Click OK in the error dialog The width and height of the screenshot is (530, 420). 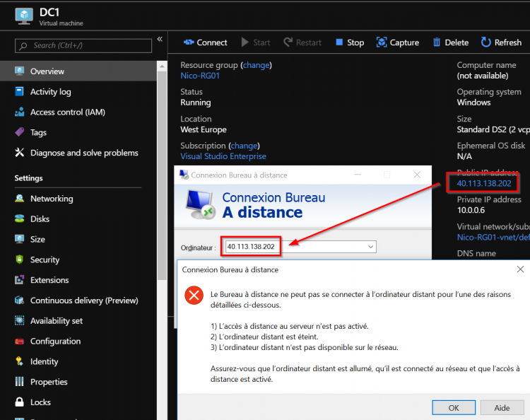coord(454,407)
